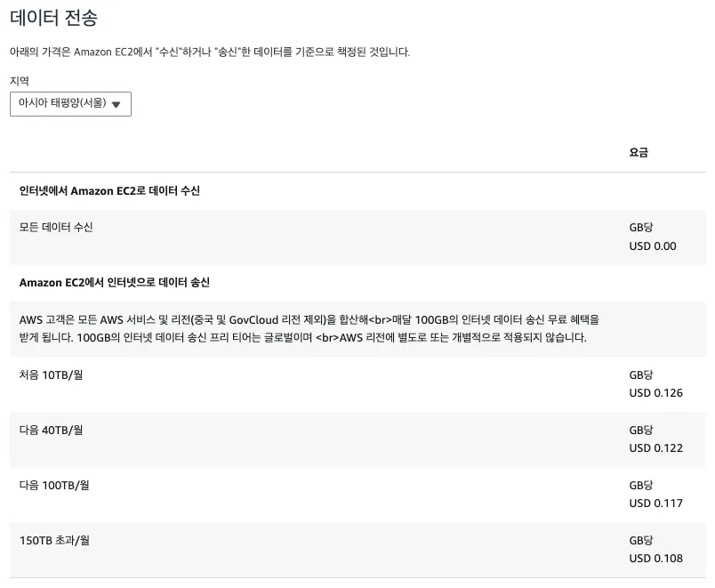715x588 pixels.
Task: Click the description text about 수신 and 송신
Action: tap(210, 52)
